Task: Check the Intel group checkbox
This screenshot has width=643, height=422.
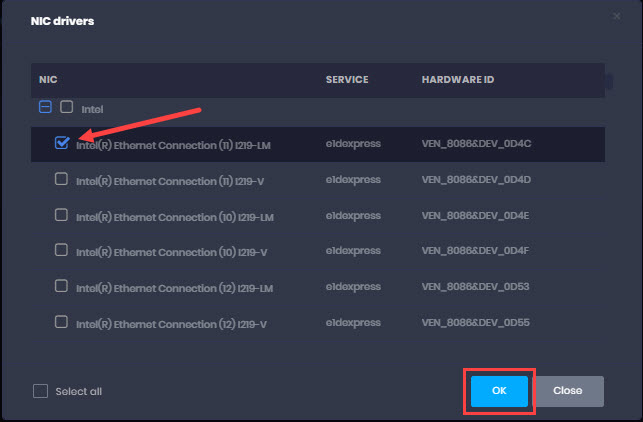Action: 67,107
